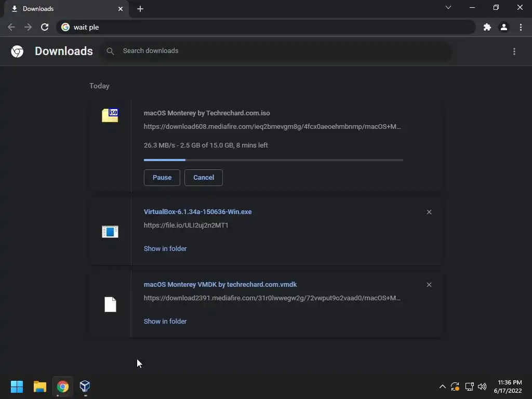The width and height of the screenshot is (532, 399).
Task: Click the Today date heading
Action: [99, 86]
